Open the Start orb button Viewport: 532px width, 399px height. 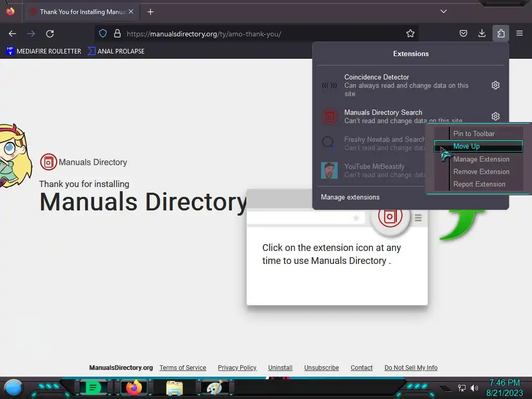coord(13,388)
